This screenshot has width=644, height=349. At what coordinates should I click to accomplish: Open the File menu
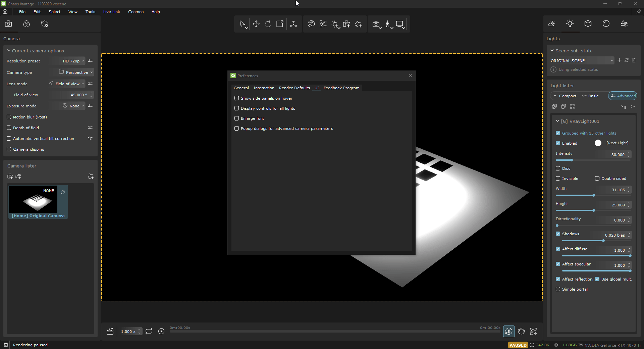click(22, 12)
